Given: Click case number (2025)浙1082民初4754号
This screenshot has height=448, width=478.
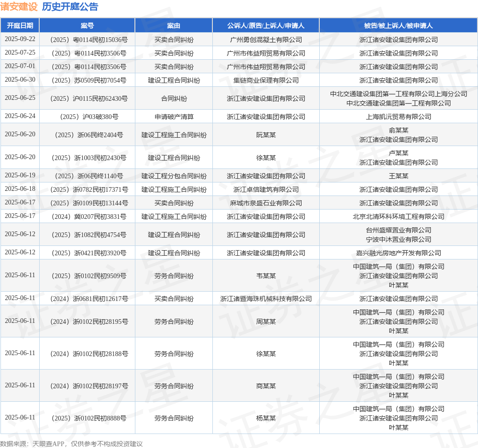Looking at the screenshot, I should (x=89, y=235).
